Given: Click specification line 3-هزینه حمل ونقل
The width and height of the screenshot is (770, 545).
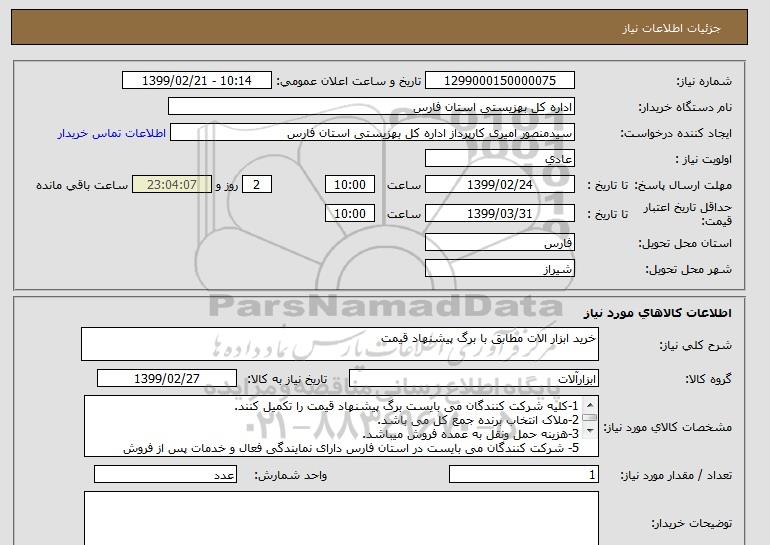Looking at the screenshot, I should click(470, 435).
